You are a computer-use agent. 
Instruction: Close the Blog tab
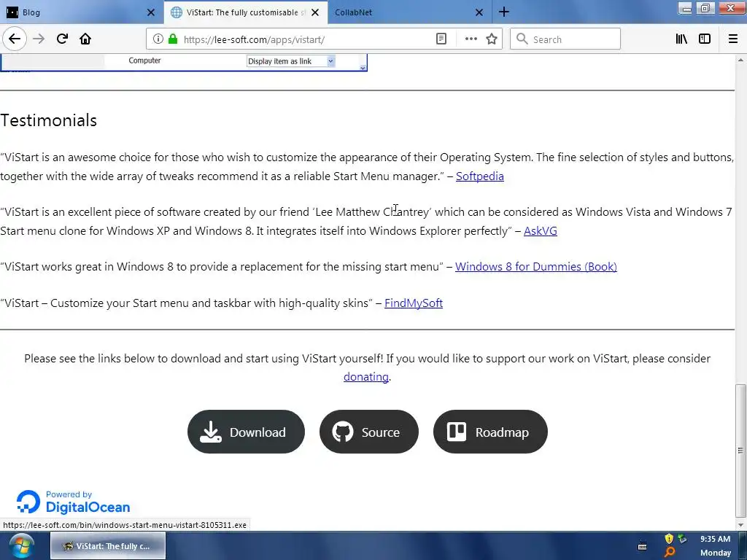(151, 12)
